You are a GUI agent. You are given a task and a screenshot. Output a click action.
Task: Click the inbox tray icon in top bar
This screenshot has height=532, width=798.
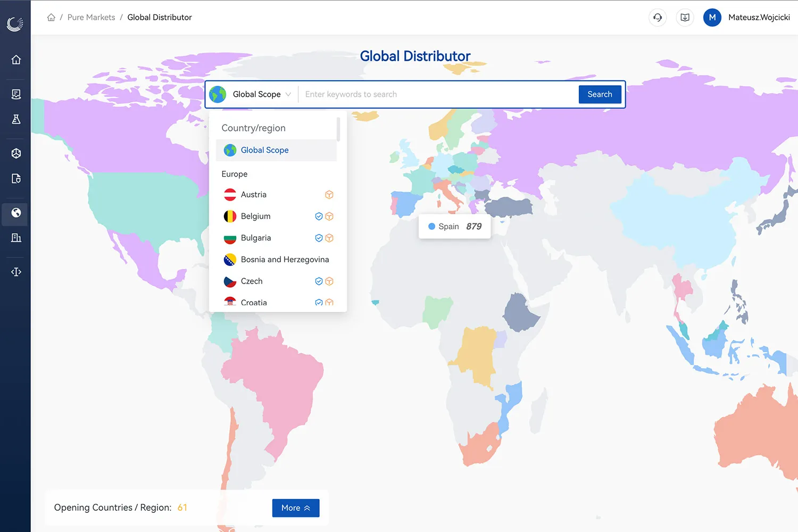(x=685, y=17)
